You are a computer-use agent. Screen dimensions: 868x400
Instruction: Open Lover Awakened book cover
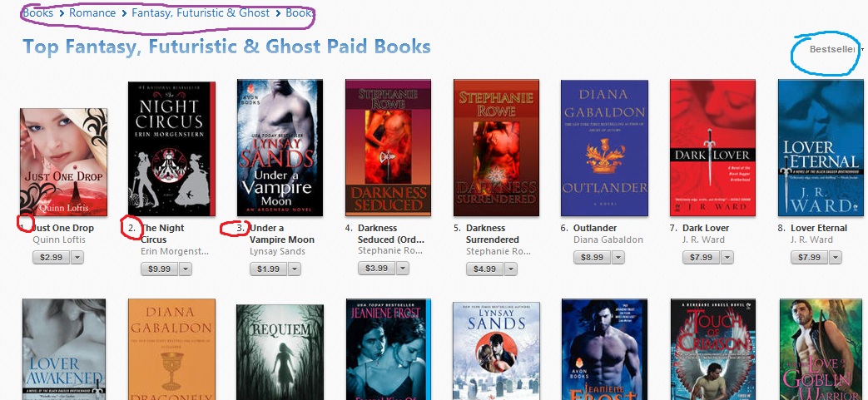pyautogui.click(x=64, y=349)
